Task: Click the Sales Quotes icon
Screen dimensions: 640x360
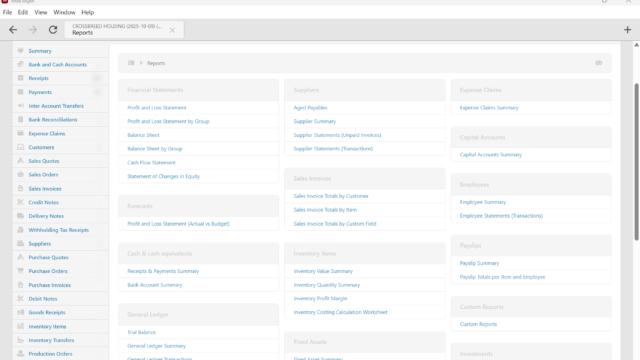Action: pyautogui.click(x=20, y=161)
